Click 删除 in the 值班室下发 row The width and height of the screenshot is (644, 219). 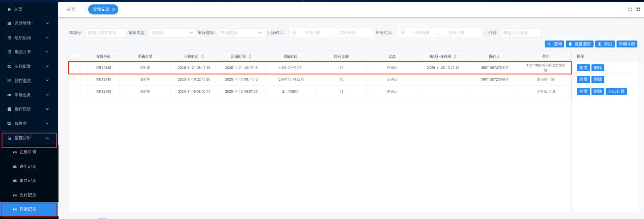[598, 79]
